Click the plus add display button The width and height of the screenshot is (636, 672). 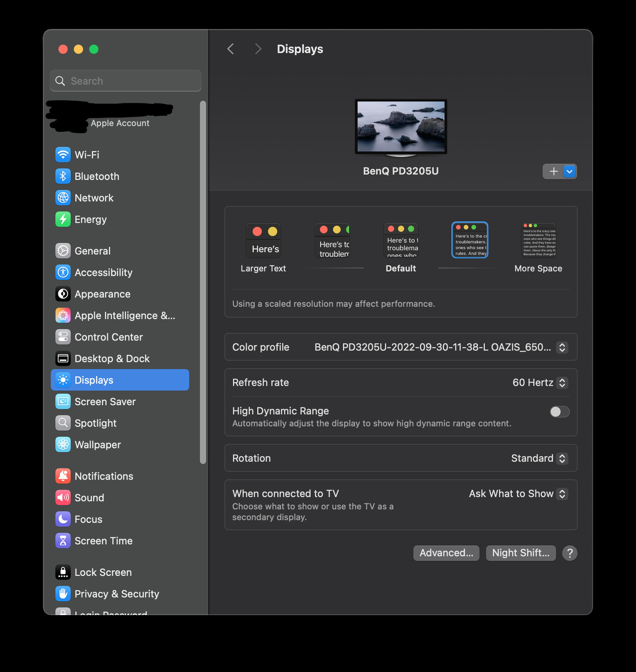pyautogui.click(x=553, y=171)
